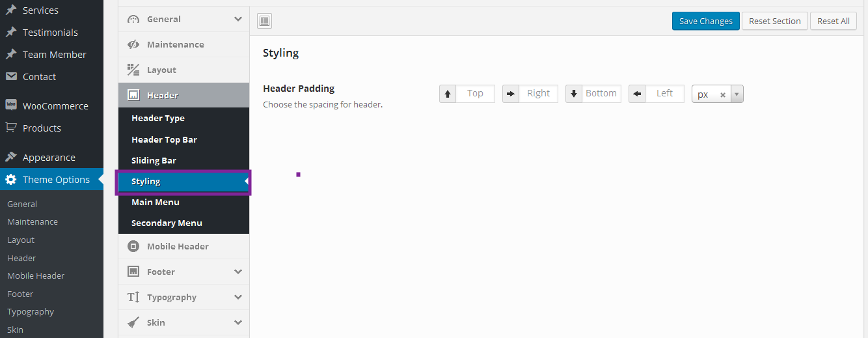
Task: Open the Main Menu subsection
Action: [156, 202]
